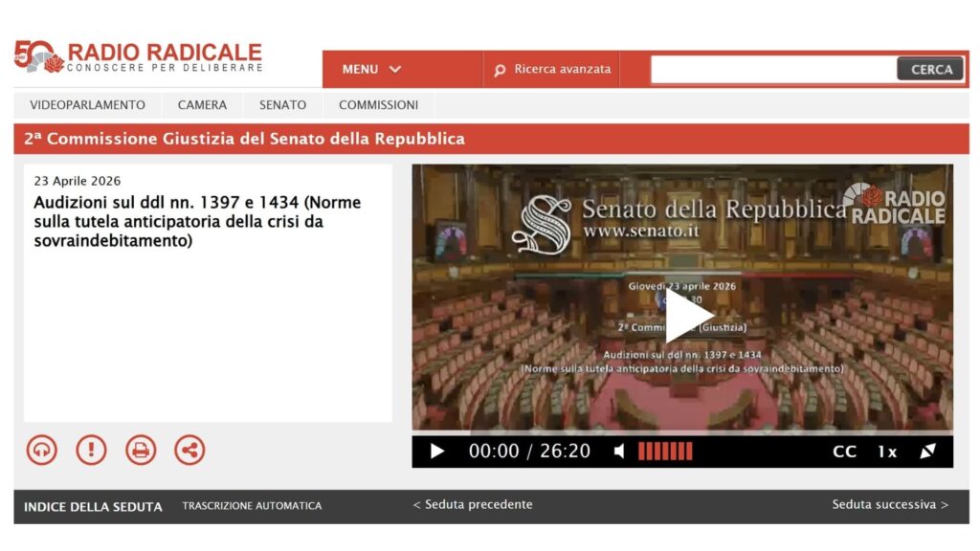Open the COMMISSIONI tab

pyautogui.click(x=379, y=105)
